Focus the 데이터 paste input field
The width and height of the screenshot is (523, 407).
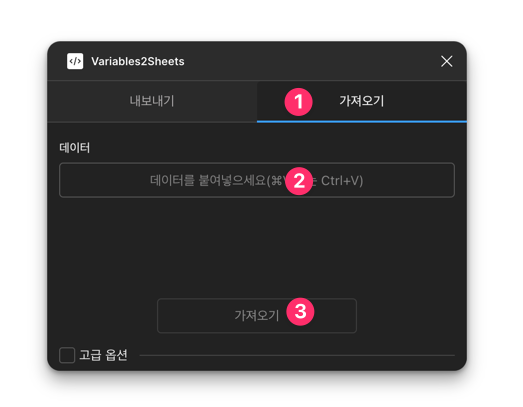click(257, 180)
